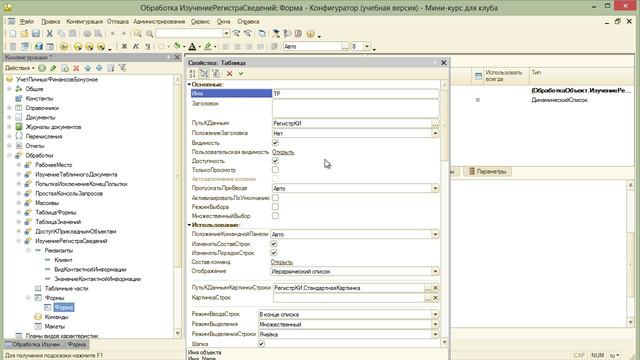The width and height of the screenshot is (640, 360).
Task: Open Отображение dropdown
Action: pos(435,271)
